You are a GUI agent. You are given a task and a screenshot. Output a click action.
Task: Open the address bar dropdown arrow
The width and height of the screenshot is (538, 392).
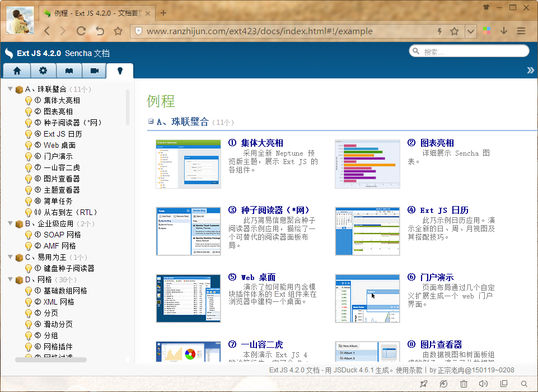471,31
